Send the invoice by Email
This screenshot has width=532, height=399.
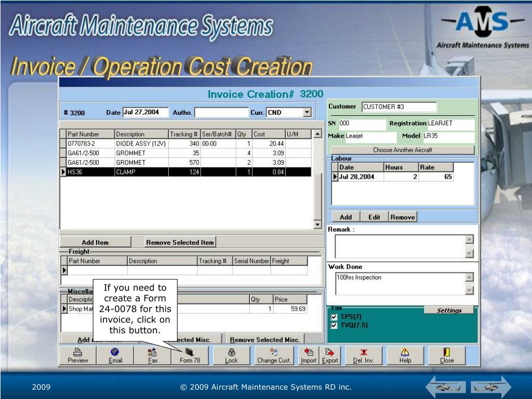(x=115, y=355)
